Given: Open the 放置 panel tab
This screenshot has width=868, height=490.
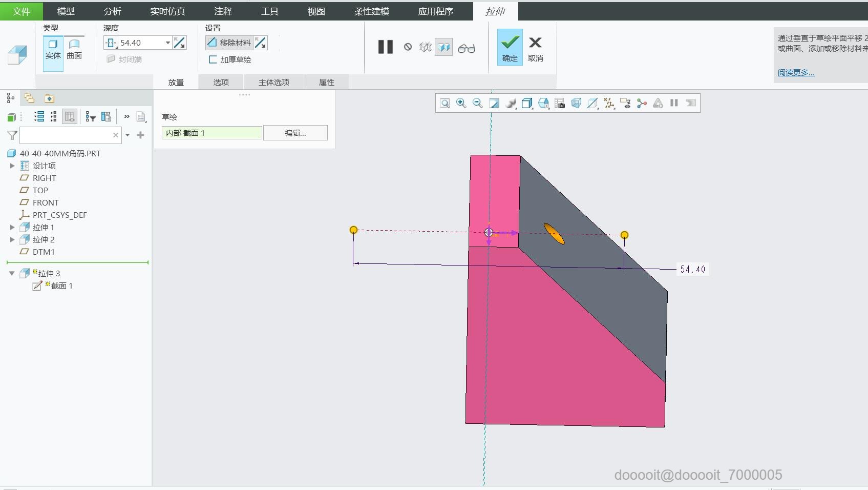Looking at the screenshot, I should point(176,82).
